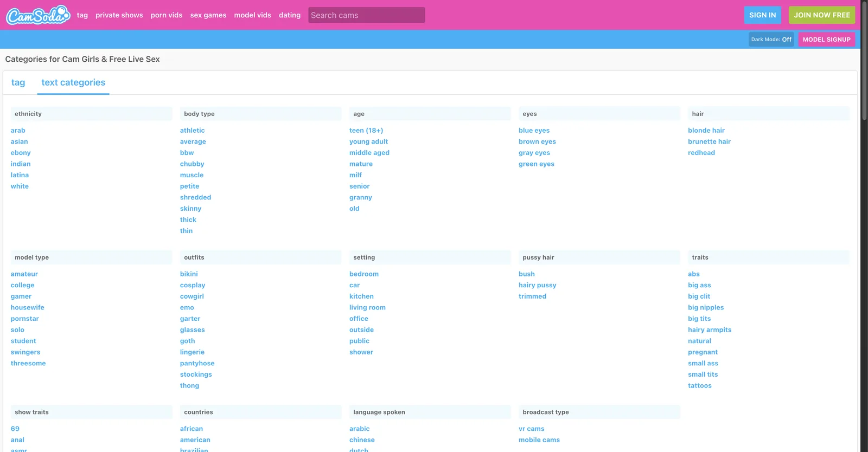Choose the american countries link
This screenshot has height=452, width=868.
tap(195, 440)
